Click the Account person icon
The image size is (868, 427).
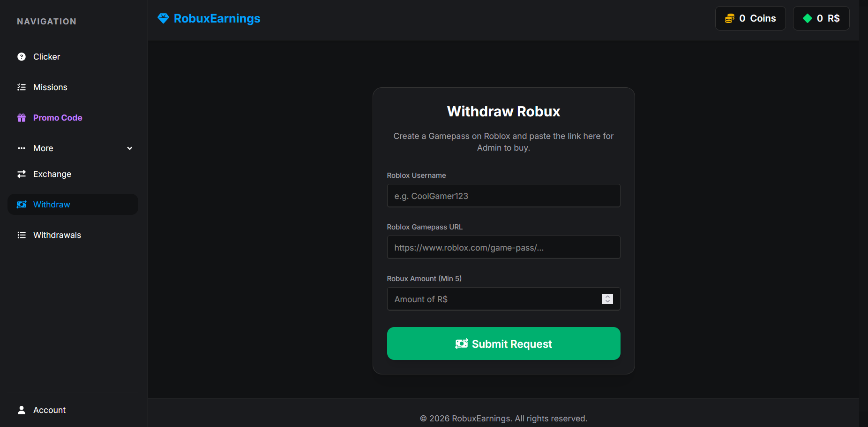[x=22, y=410]
